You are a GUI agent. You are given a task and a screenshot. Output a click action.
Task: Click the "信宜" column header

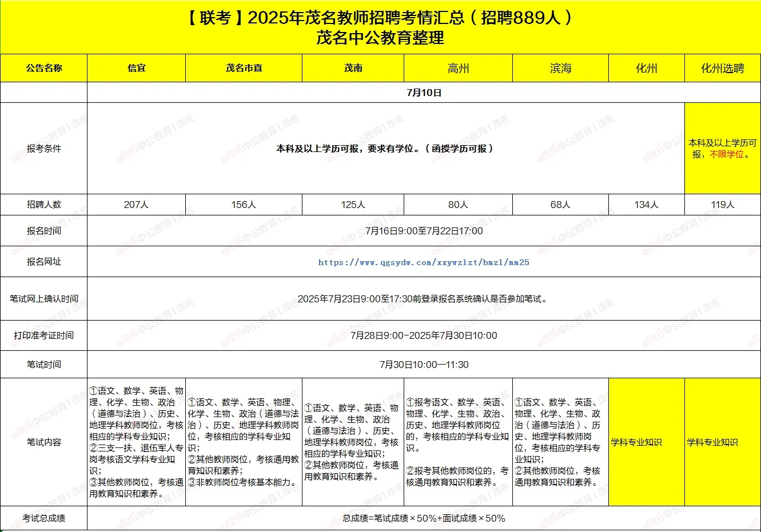point(137,68)
